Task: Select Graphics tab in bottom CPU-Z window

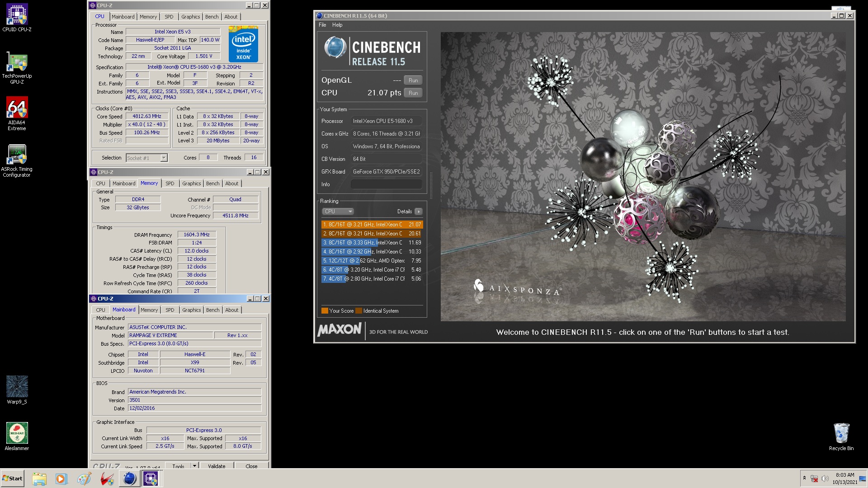Action: 191,310
